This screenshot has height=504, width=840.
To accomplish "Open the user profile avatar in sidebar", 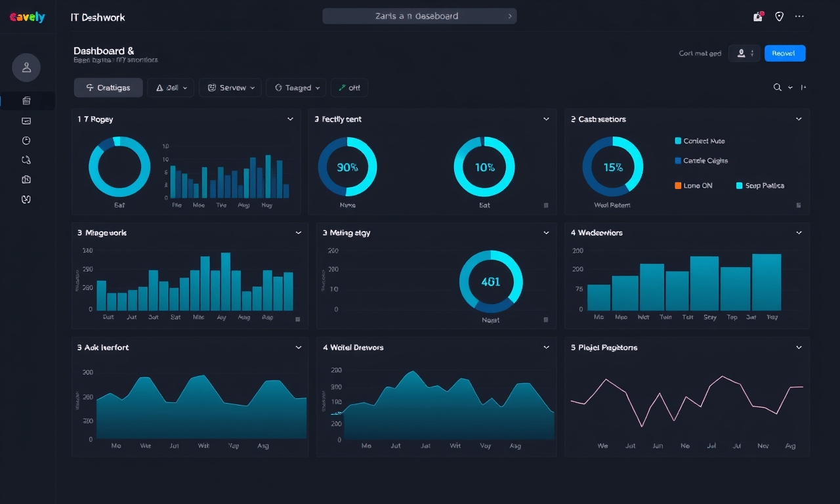I will click(26, 68).
